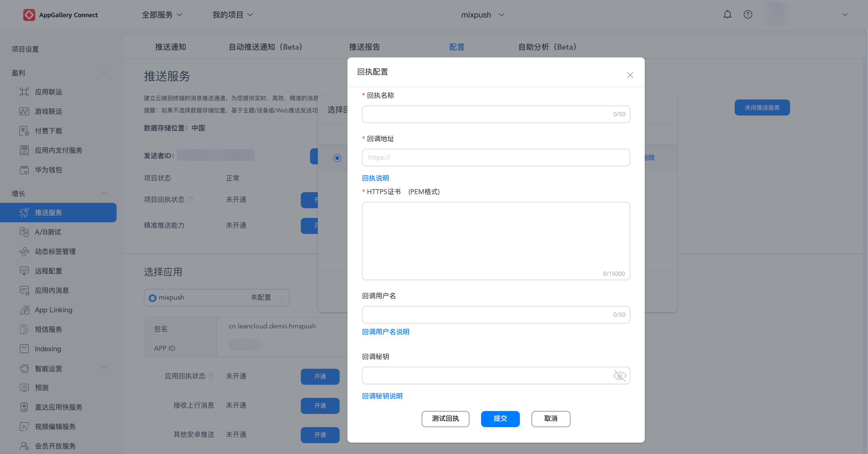Screen dimensions: 868x454
Task: Open A/B测试 via its sidebar icon
Action: [x=24, y=232]
